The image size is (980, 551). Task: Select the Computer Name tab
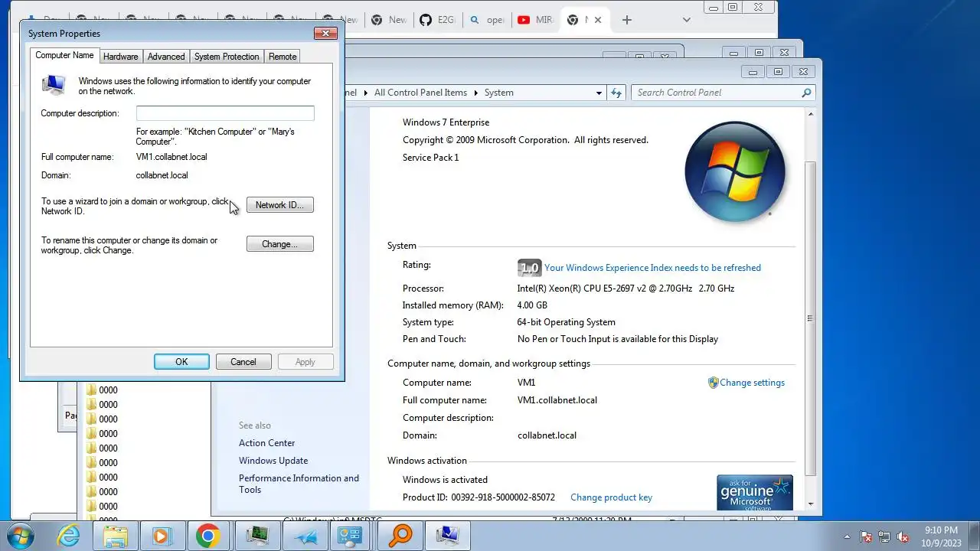64,55
